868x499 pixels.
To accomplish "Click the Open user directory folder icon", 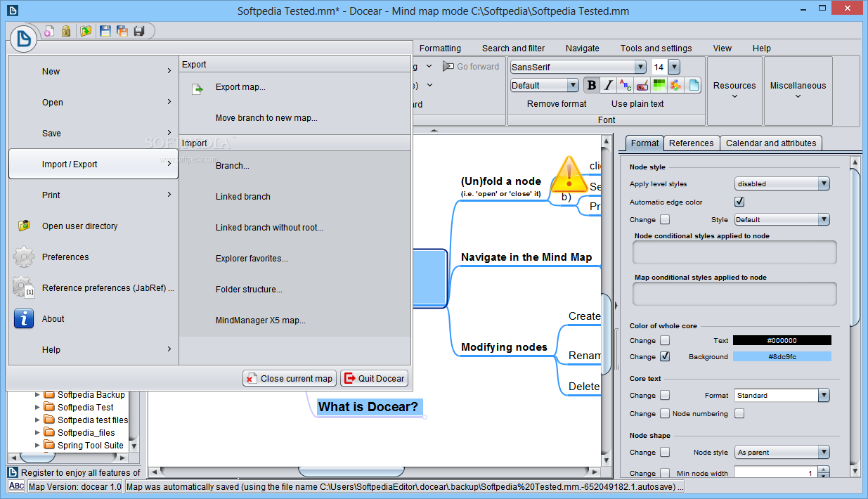I will click(24, 226).
